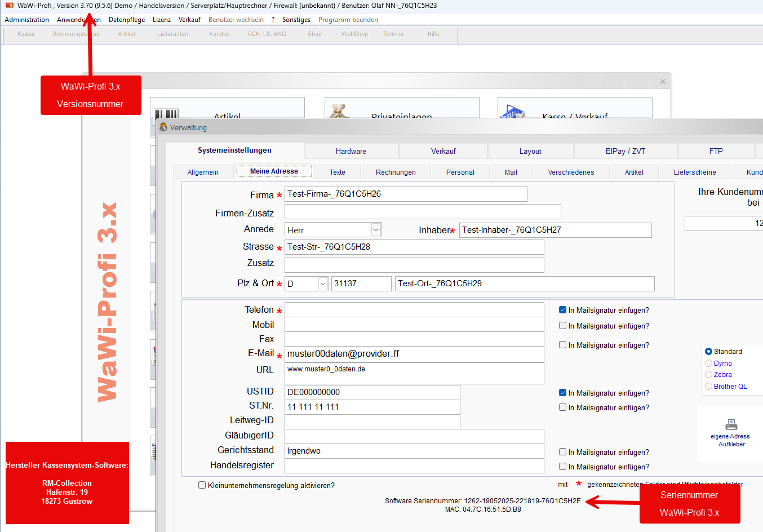Click the Telefon input field
763x532 pixels.
click(x=414, y=309)
